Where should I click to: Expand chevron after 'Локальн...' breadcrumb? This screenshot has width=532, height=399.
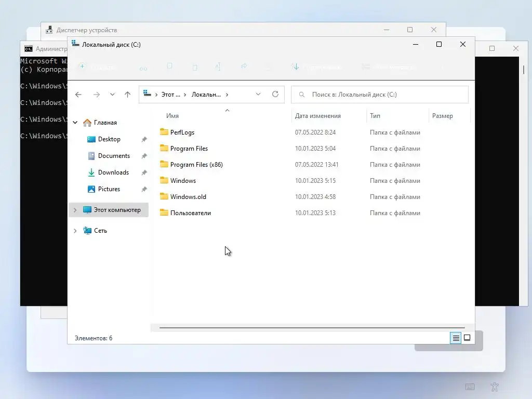pyautogui.click(x=227, y=95)
